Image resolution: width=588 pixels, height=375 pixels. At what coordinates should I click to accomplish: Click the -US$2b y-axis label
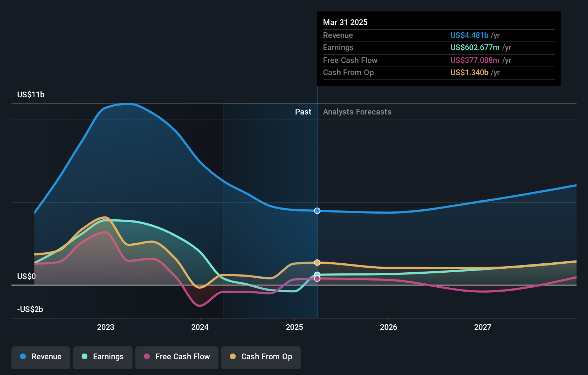[30, 309]
